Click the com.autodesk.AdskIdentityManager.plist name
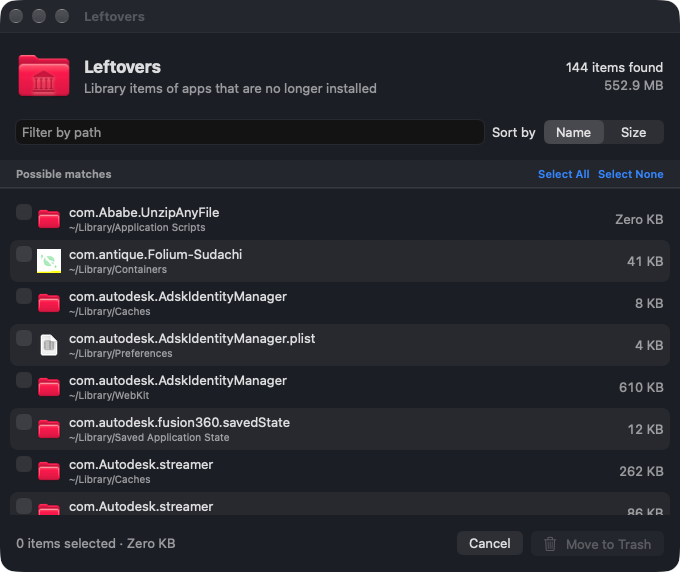Image resolution: width=680 pixels, height=572 pixels. [192, 338]
